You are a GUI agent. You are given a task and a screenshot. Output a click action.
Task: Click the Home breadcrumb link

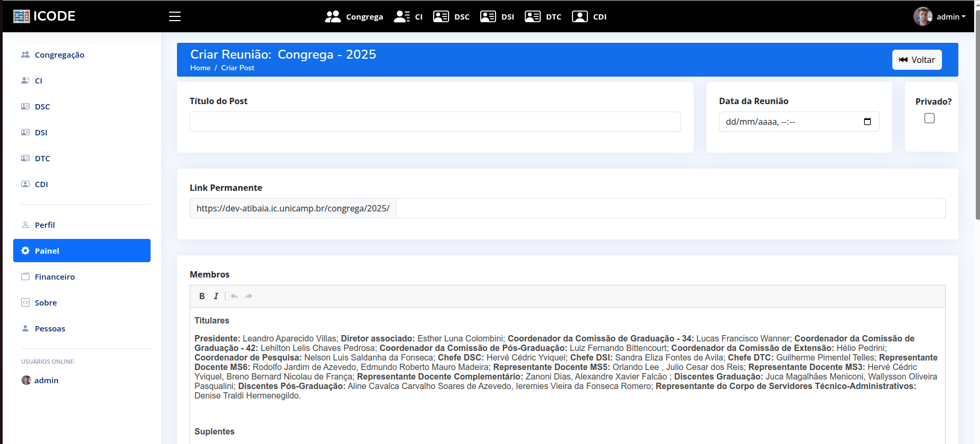tap(200, 68)
